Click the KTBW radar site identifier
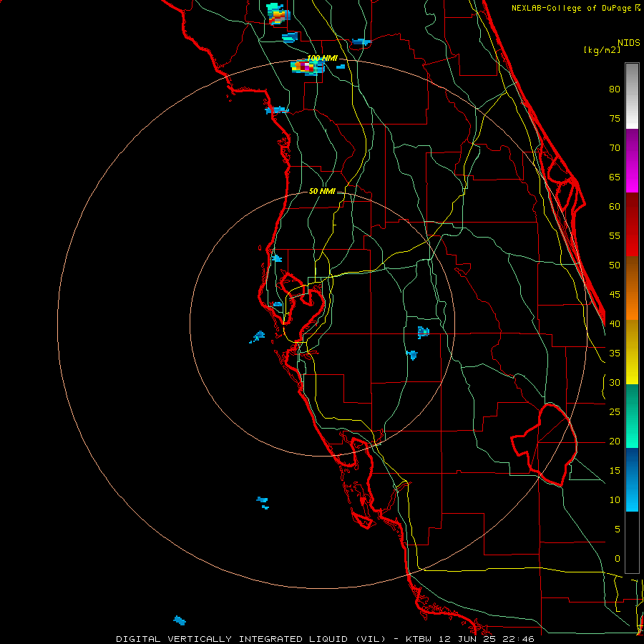 coord(419,639)
